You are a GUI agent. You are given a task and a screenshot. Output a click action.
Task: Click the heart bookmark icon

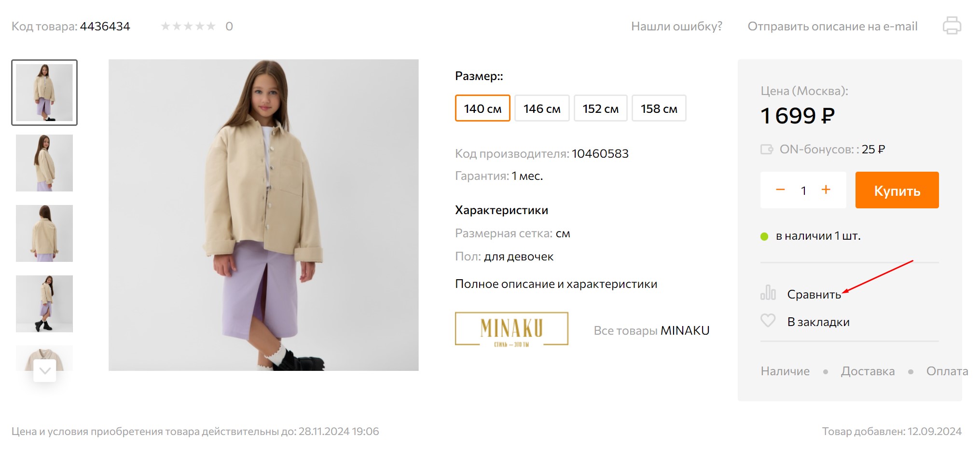[768, 321]
